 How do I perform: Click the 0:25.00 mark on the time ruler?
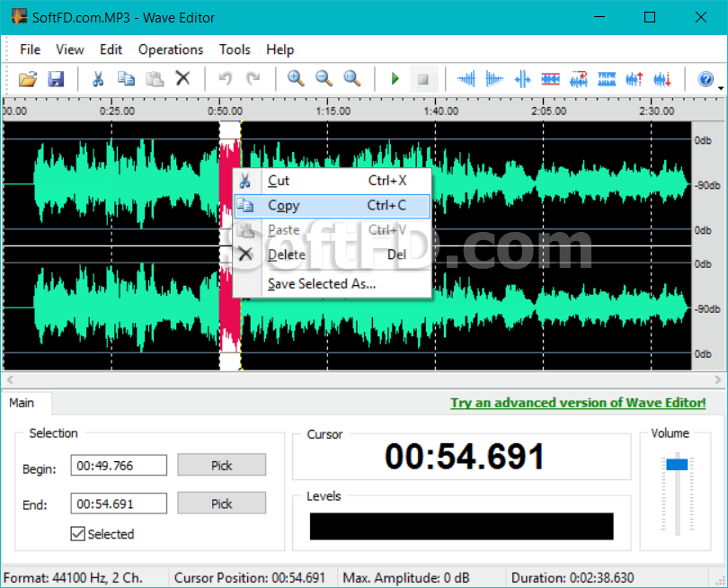point(117,111)
